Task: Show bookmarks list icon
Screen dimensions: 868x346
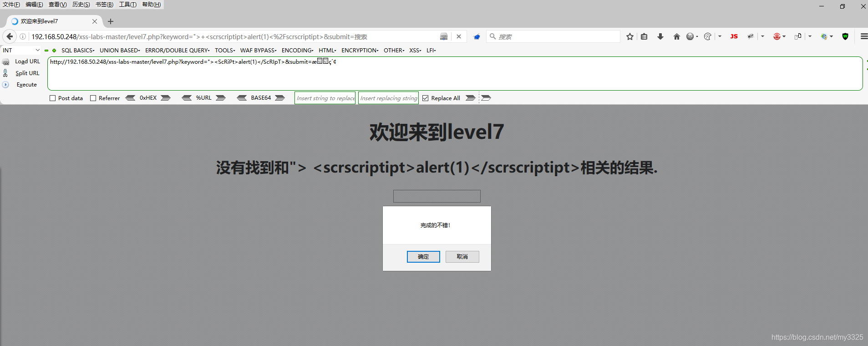Action: click(644, 36)
